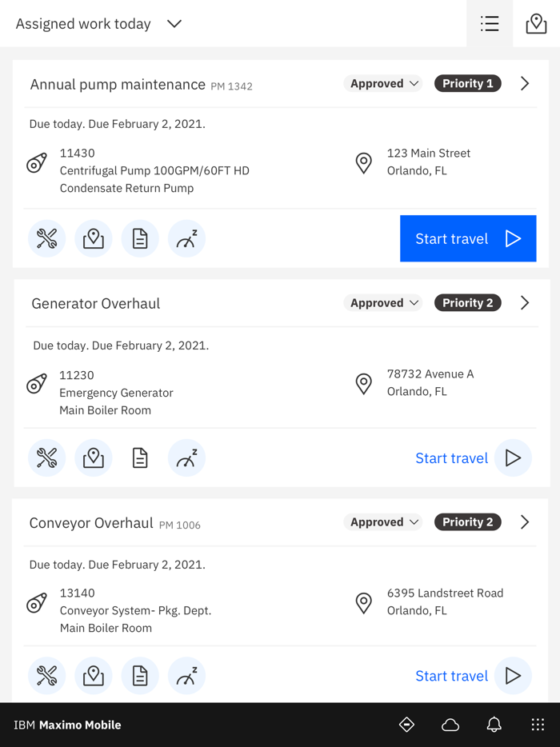Screen dimensions: 560x747
Task: Switch to the map view tab
Action: (536, 24)
